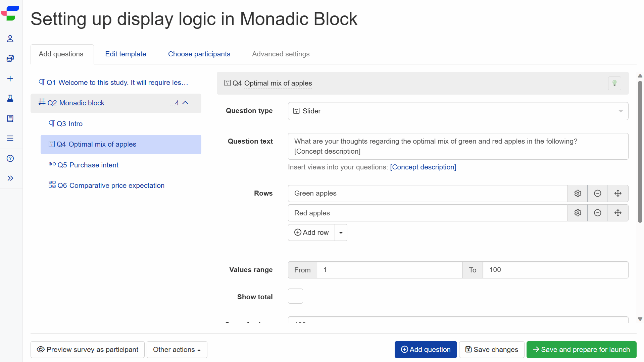Click the Add row button
Viewport: 644px width, 362px height.
coord(311,232)
